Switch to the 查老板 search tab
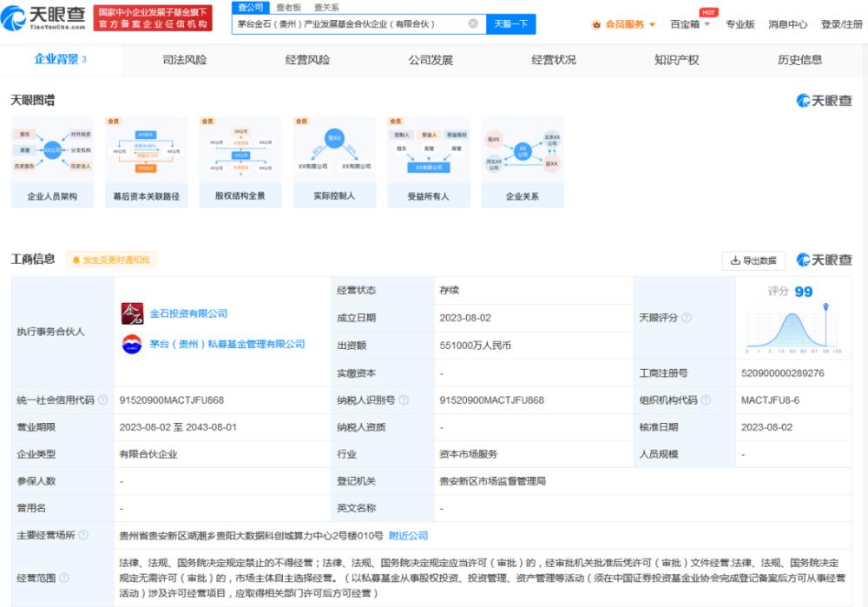The height and width of the screenshot is (607, 868). click(x=288, y=7)
